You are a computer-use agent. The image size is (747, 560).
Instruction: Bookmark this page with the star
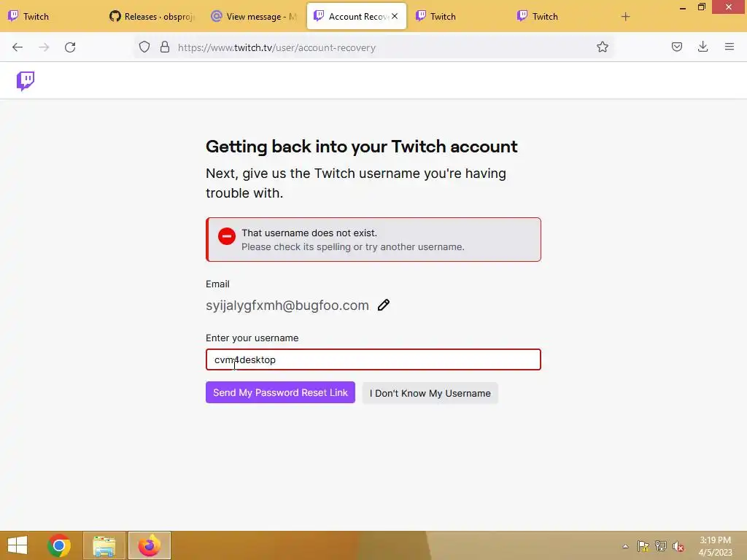[602, 47]
